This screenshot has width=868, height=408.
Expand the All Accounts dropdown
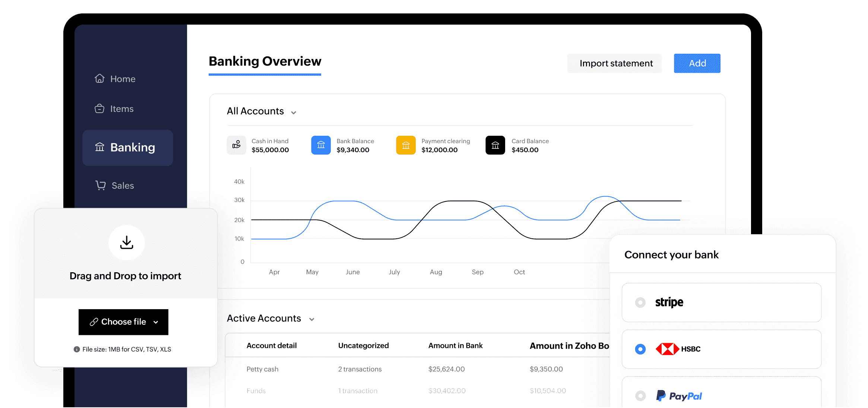point(294,112)
